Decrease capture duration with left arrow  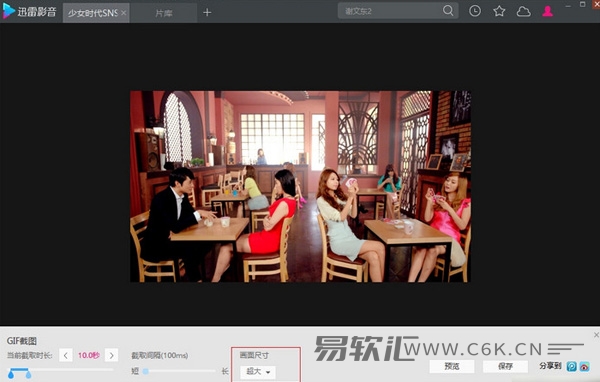66,355
